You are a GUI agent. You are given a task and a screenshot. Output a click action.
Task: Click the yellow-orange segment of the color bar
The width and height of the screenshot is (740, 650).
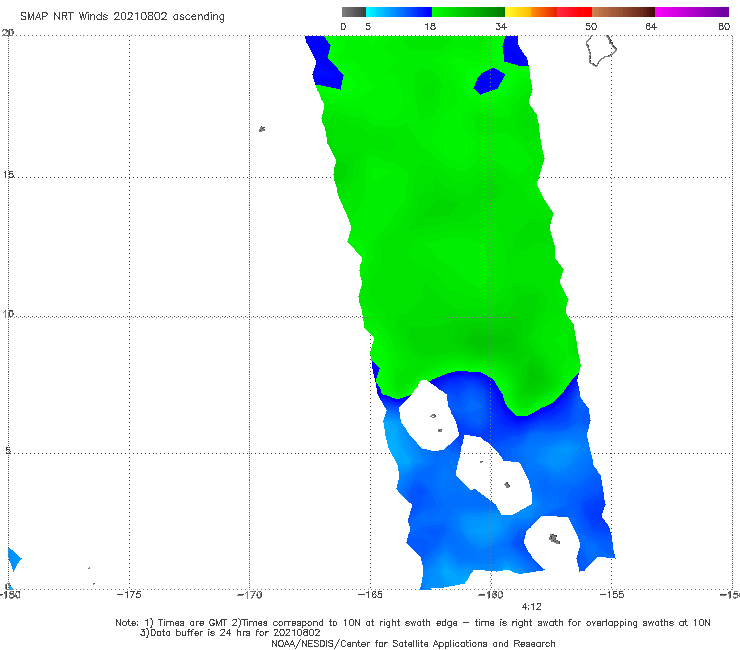coord(531,12)
